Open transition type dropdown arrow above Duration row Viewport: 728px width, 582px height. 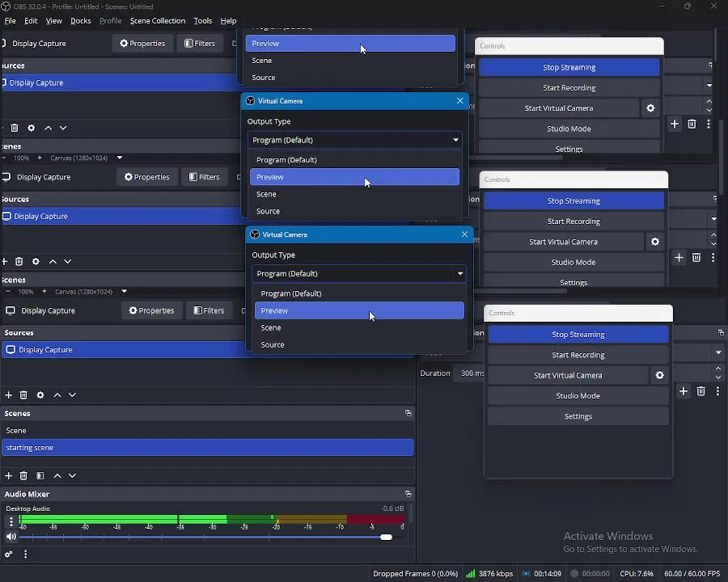tap(718, 352)
